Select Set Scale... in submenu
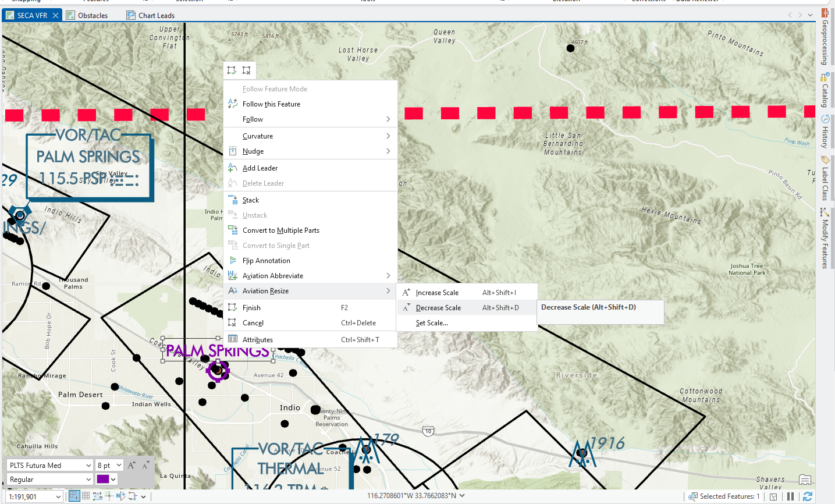Viewport: 835px width, 504px height. (467, 322)
